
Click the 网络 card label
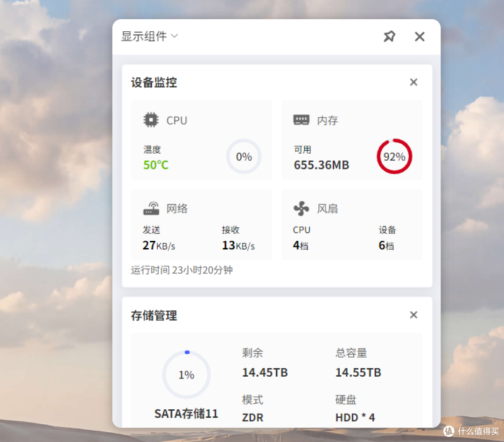[x=177, y=209]
